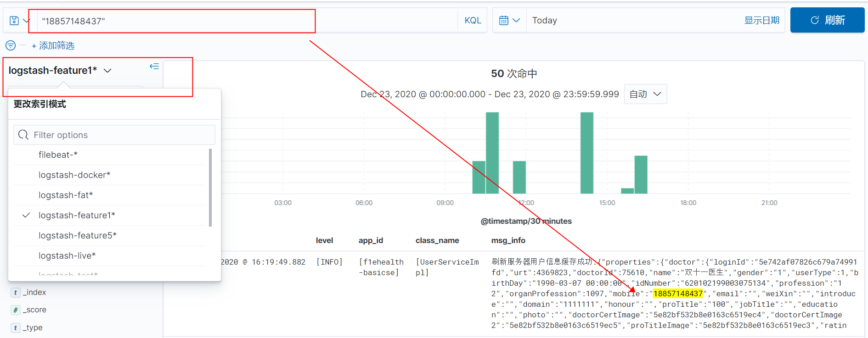Click the histogram bar near 14:00
This screenshot has width=868, height=338.
[587, 153]
